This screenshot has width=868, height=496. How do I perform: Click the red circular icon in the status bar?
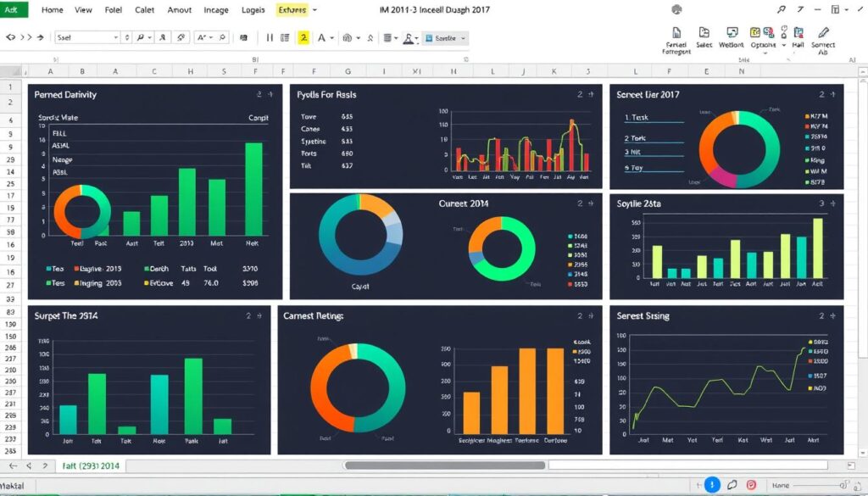click(751, 484)
